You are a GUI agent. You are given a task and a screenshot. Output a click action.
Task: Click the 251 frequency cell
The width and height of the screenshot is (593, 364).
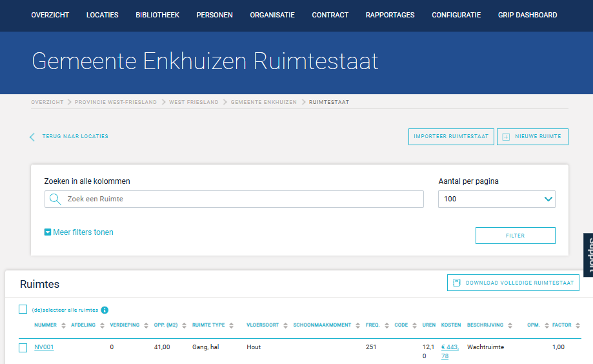[x=371, y=347]
